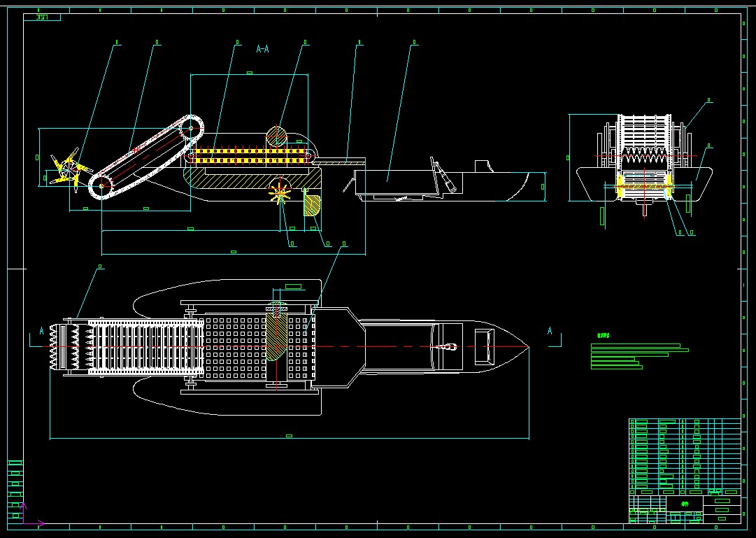Select the mirrored drawing number box at top-left
The image size is (756, 538).
click(42, 17)
